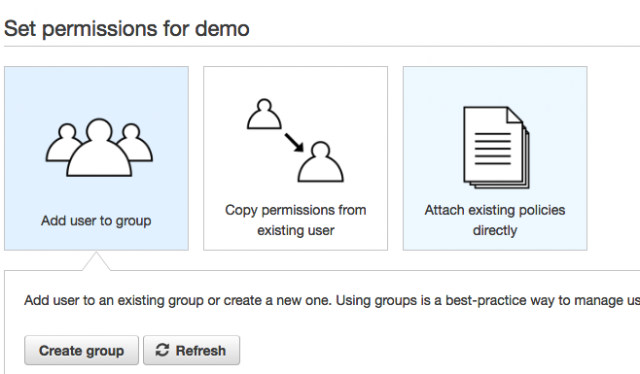Click the text lines on the policy document

click(x=493, y=149)
